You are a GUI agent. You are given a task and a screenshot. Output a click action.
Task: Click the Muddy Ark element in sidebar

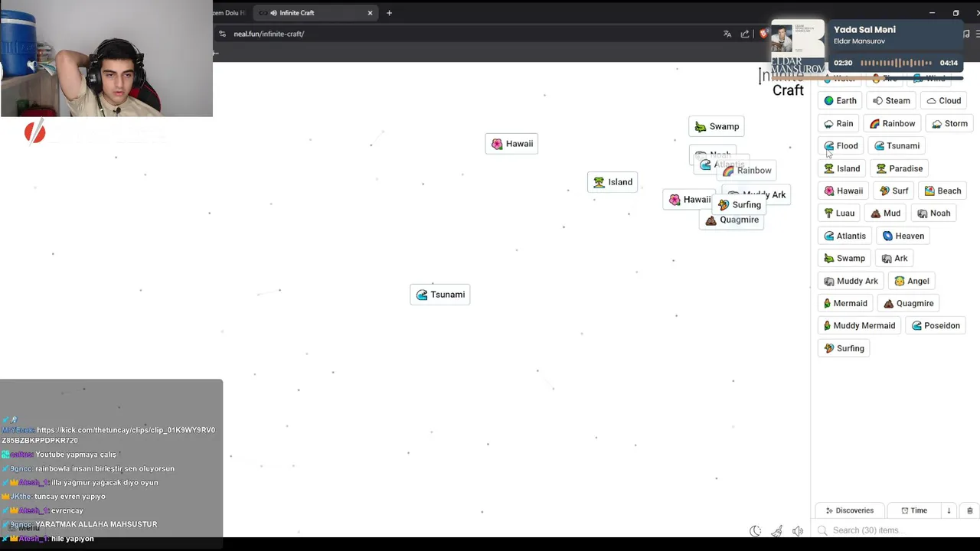pos(851,281)
